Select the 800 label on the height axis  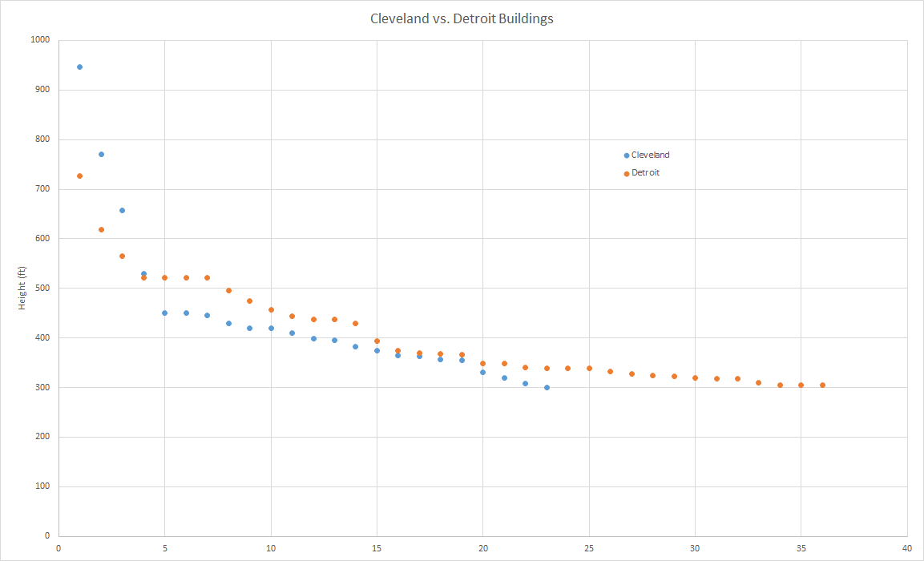click(x=43, y=139)
